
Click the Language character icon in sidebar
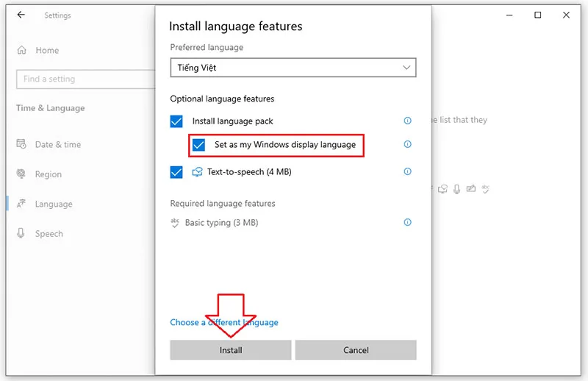tap(21, 204)
